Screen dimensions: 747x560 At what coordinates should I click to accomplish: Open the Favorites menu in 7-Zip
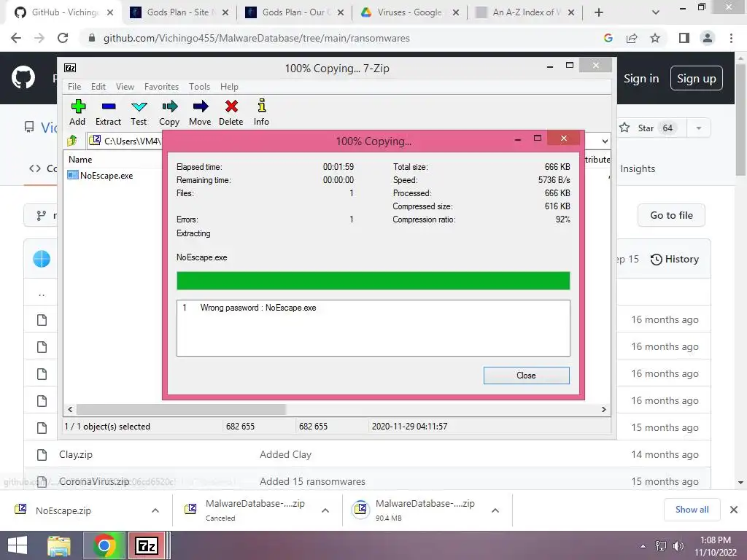click(x=161, y=87)
